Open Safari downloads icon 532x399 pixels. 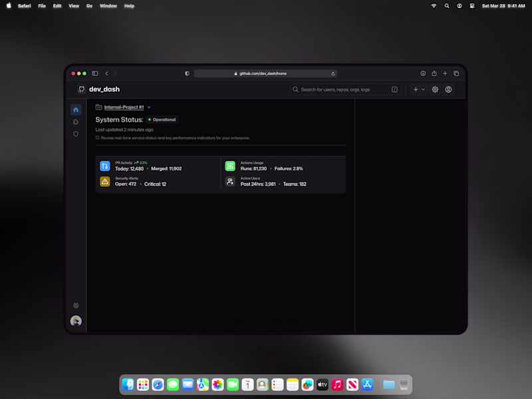[x=423, y=73]
